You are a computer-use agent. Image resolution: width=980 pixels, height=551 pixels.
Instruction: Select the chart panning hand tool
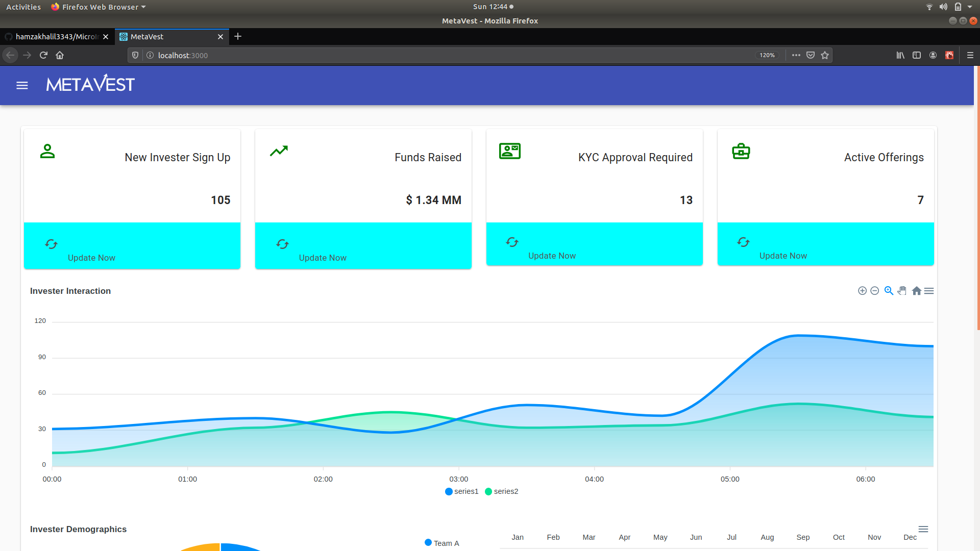pyautogui.click(x=902, y=291)
